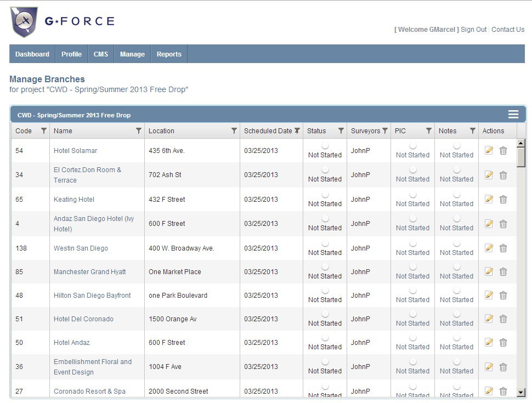Toggle Status indicator for Keating Hotel

point(325,195)
